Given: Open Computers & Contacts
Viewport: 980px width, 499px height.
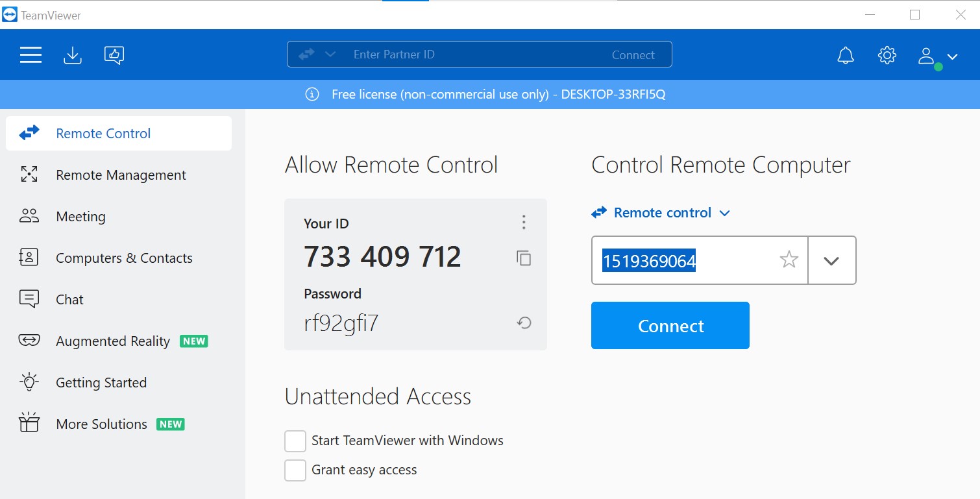Looking at the screenshot, I should pos(119,258).
